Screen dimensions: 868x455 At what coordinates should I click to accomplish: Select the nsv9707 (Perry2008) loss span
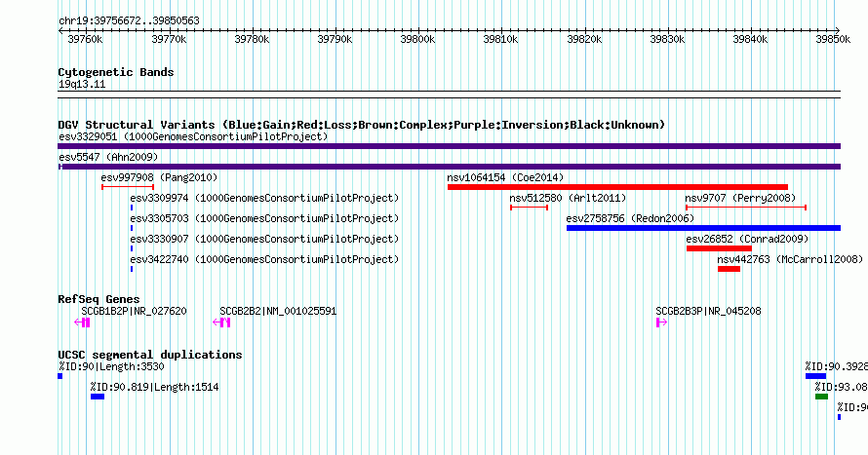coord(746,208)
